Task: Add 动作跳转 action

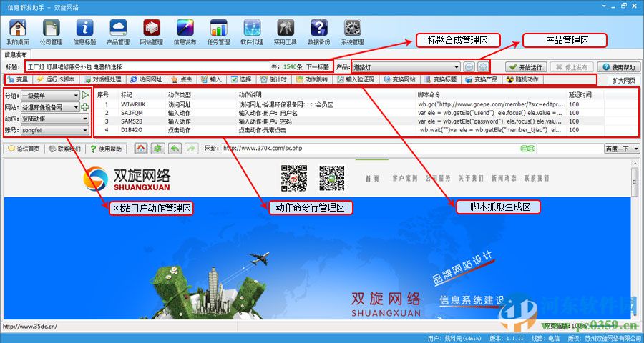Action: coord(312,79)
